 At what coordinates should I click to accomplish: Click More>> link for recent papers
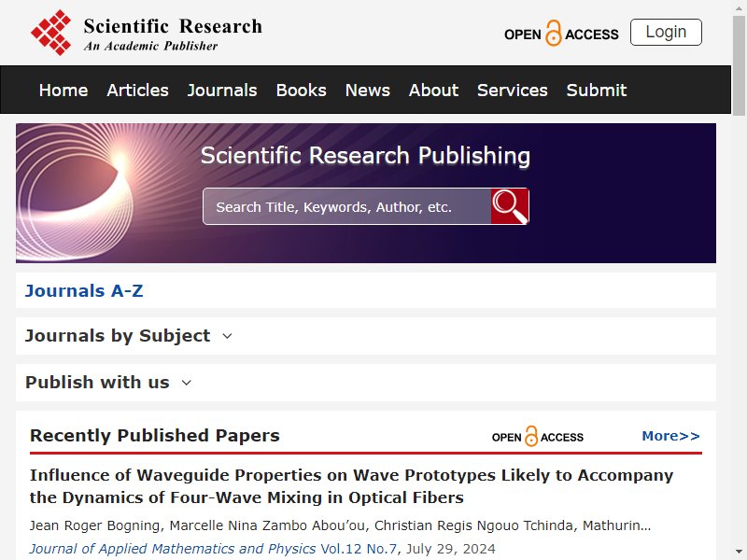click(670, 436)
